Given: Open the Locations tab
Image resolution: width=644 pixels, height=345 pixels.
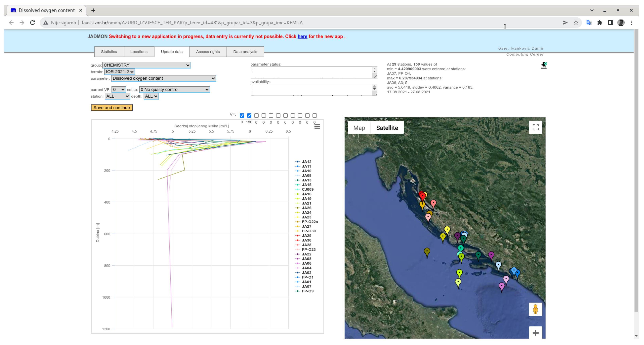Looking at the screenshot, I should coord(139,52).
